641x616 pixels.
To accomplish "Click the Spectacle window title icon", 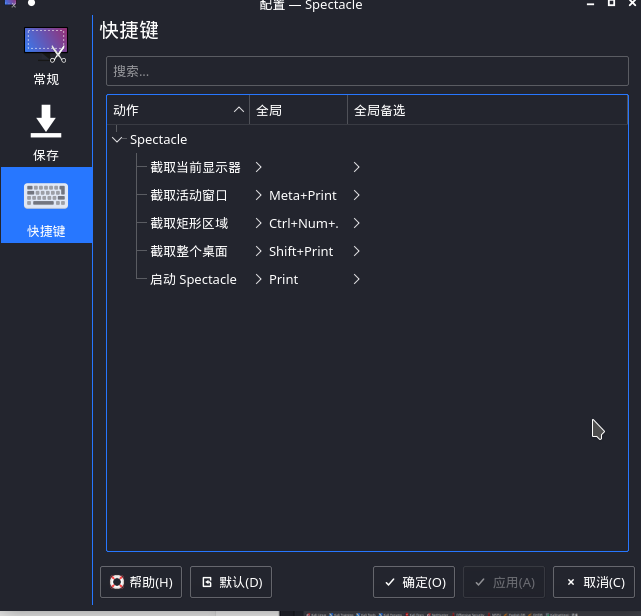I will click(10, 3).
